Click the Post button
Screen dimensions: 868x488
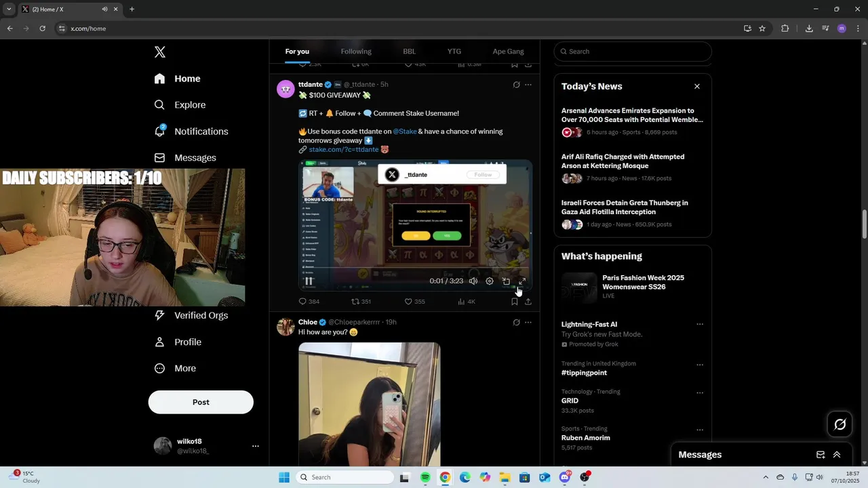(201, 402)
